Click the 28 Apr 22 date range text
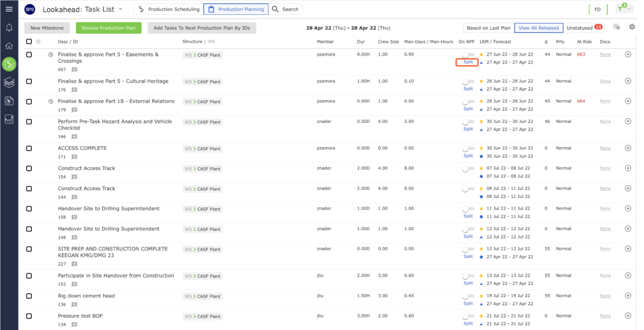This screenshot has height=330, width=644. pyautogui.click(x=348, y=28)
